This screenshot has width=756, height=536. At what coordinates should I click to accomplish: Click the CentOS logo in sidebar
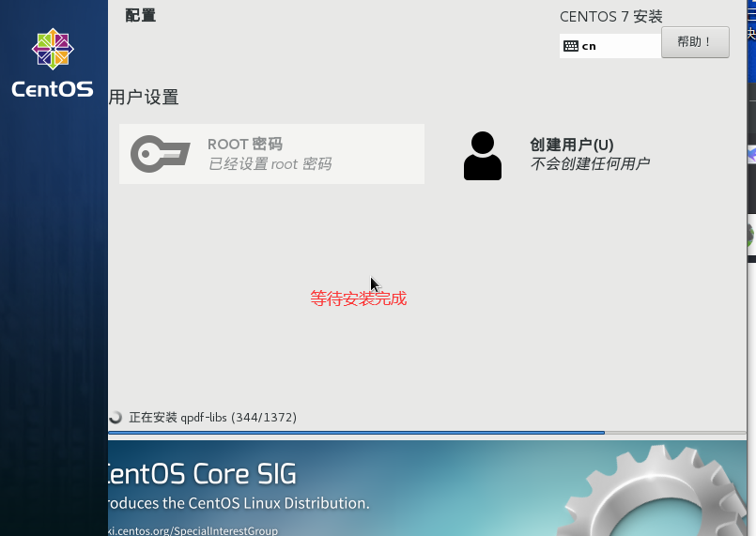click(53, 63)
